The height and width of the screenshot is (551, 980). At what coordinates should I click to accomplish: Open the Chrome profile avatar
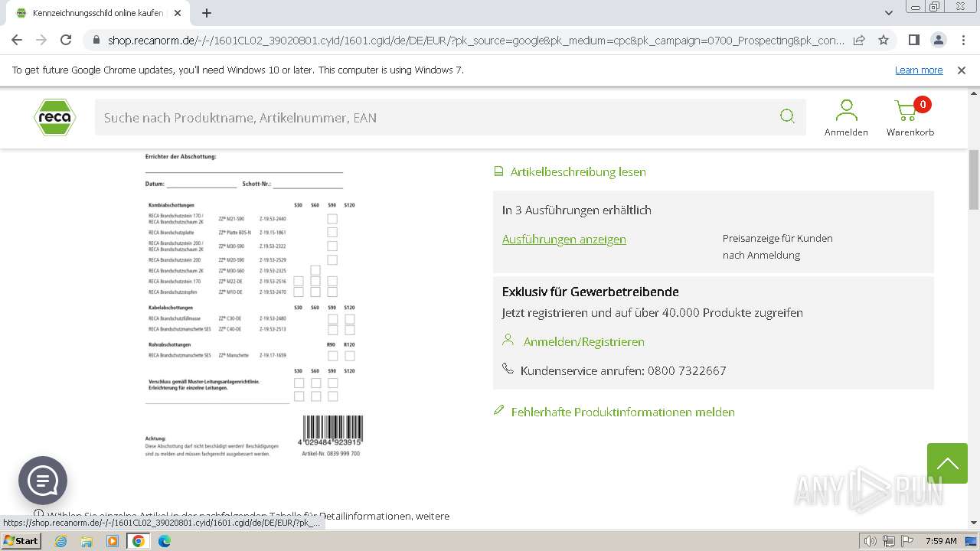(x=938, y=40)
